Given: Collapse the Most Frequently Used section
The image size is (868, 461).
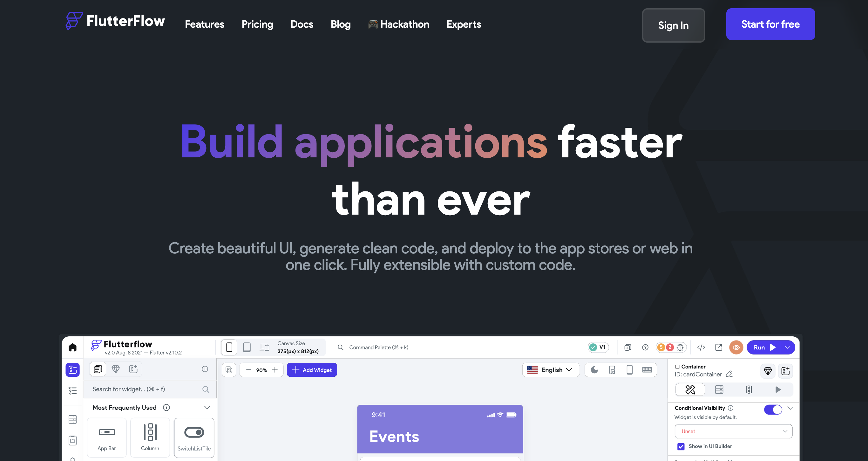Looking at the screenshot, I should tap(207, 407).
